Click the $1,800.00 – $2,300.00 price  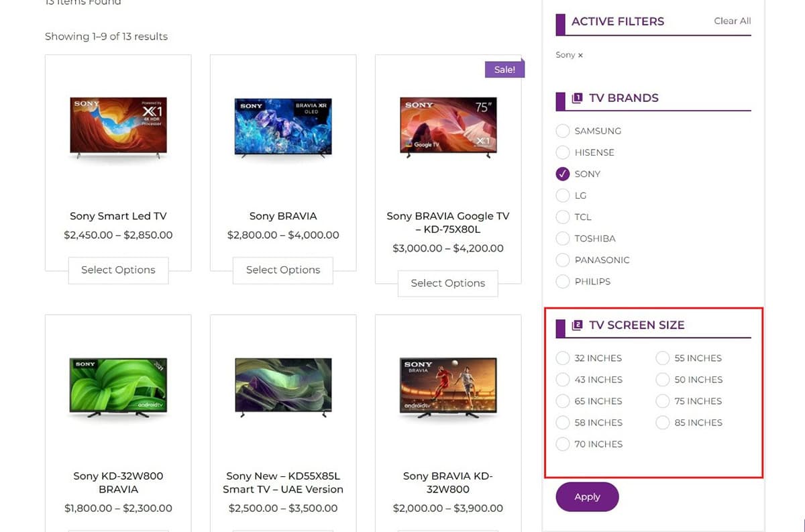(118, 509)
